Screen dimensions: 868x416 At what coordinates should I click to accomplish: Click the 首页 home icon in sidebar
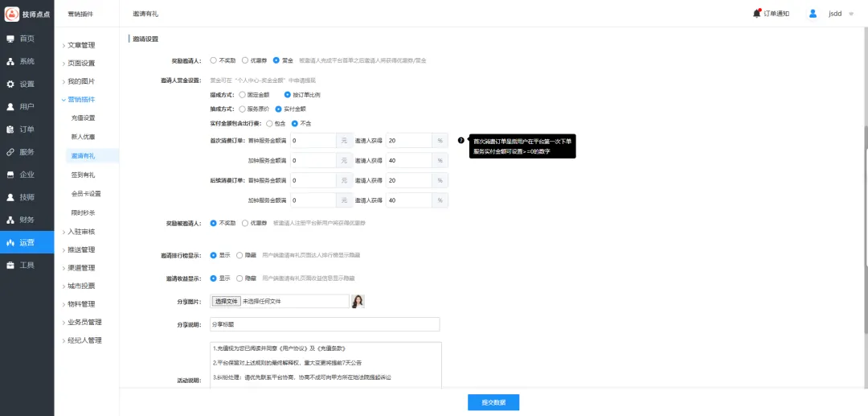pyautogui.click(x=10, y=39)
